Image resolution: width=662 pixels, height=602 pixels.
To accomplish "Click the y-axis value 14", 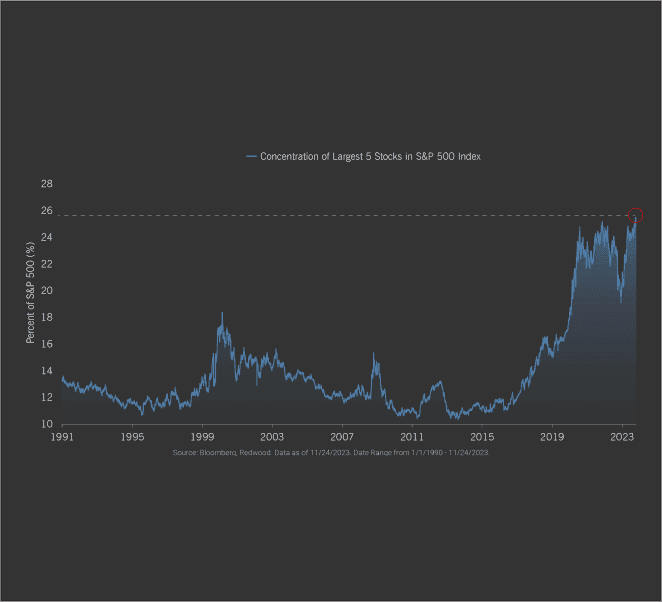I will coord(47,371).
